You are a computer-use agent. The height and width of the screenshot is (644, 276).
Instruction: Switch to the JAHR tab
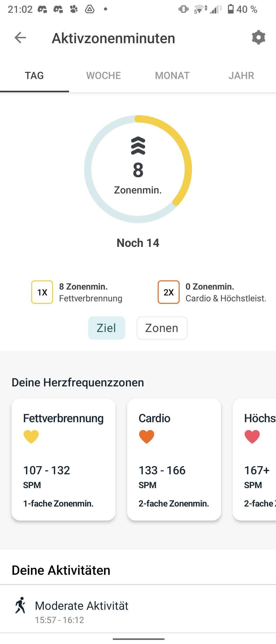click(241, 76)
